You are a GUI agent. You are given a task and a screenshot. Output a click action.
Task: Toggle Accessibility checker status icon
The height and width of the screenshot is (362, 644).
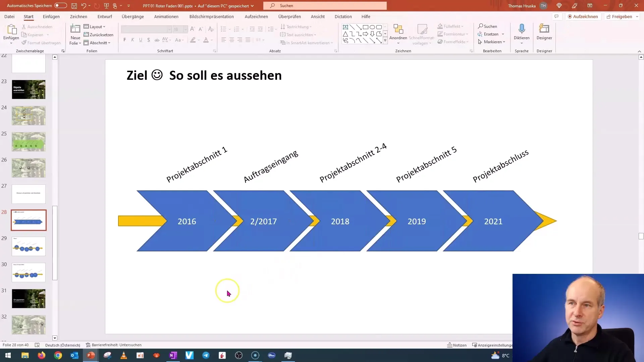tap(87, 345)
